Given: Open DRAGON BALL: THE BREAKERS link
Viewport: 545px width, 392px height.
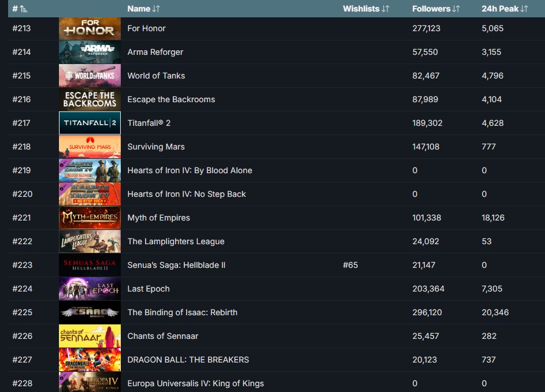Looking at the screenshot, I should (188, 360).
